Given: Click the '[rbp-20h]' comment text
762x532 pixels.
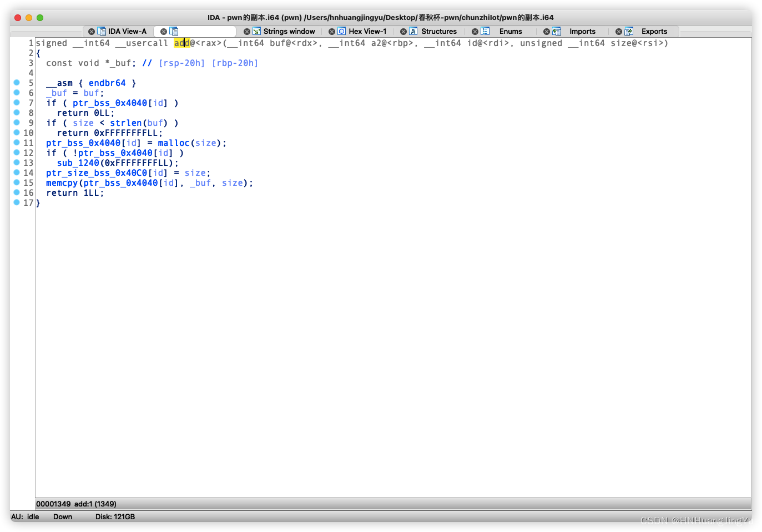Looking at the screenshot, I should click(235, 63).
